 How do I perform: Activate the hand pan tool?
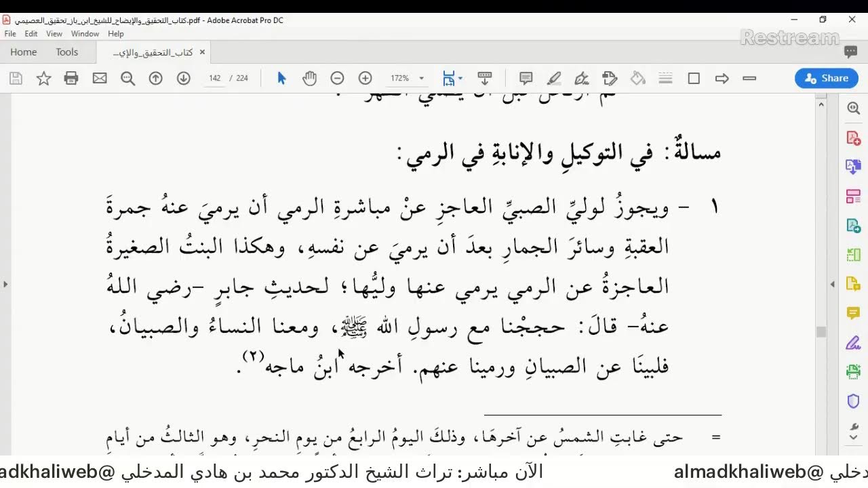(x=309, y=79)
